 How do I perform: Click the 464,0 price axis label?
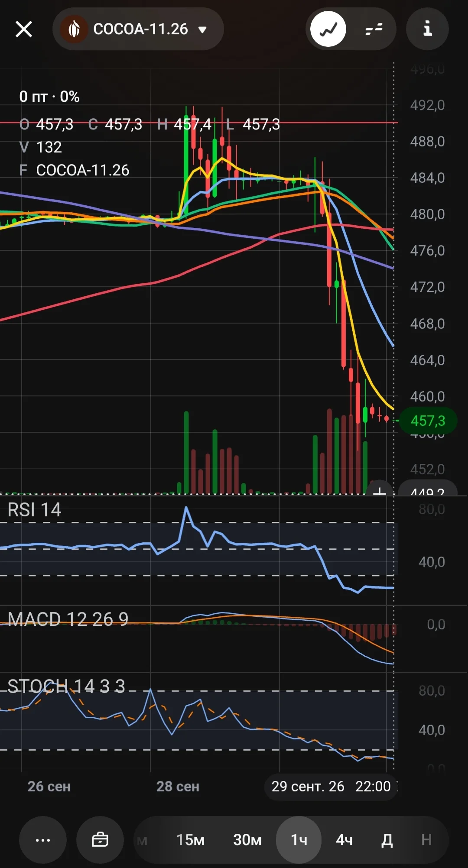(427, 360)
